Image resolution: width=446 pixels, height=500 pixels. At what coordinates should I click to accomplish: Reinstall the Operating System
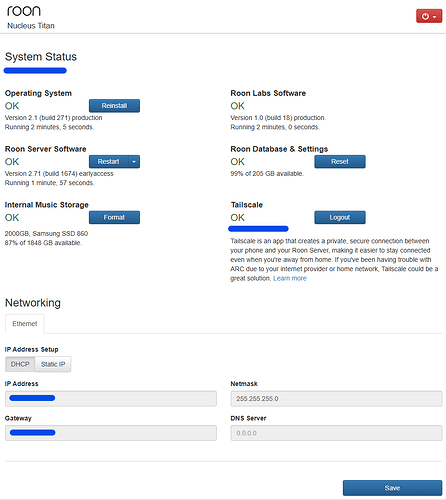tap(114, 106)
